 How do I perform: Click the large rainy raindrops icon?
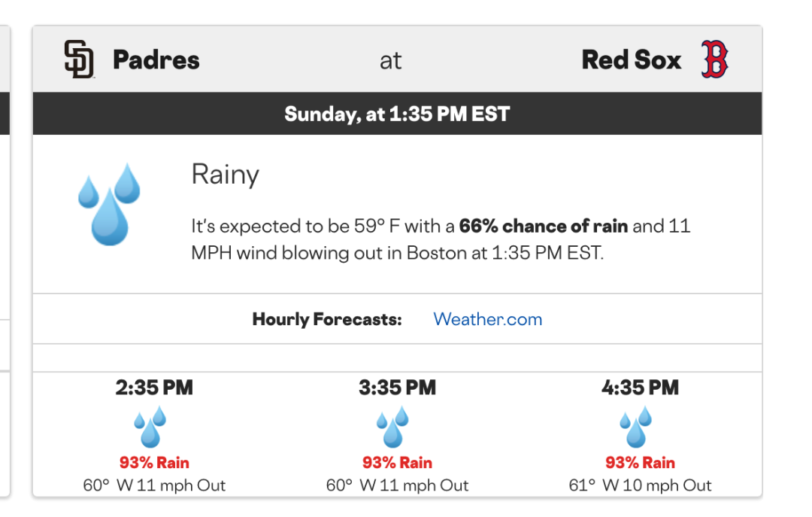pos(110,204)
